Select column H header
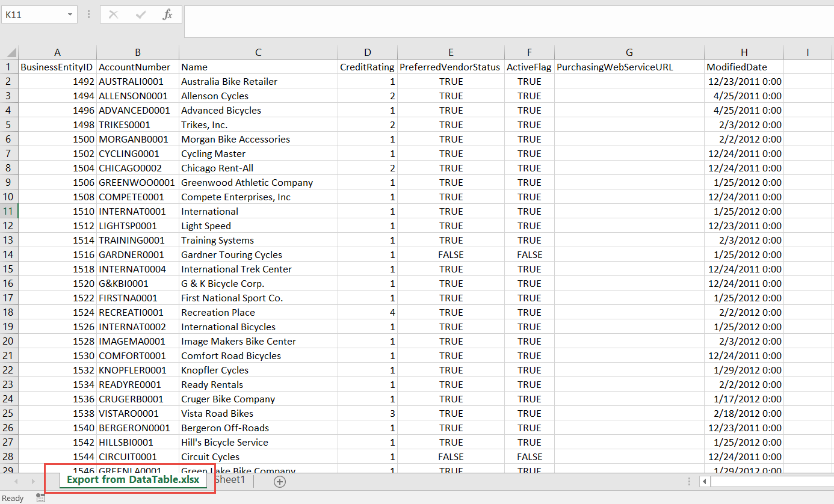Viewport: 834px width, 504px height. [744, 52]
